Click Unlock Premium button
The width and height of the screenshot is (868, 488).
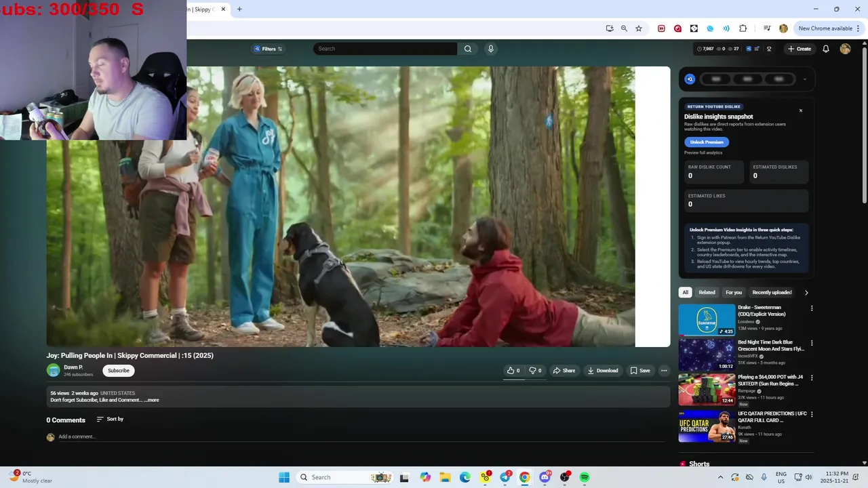point(707,142)
